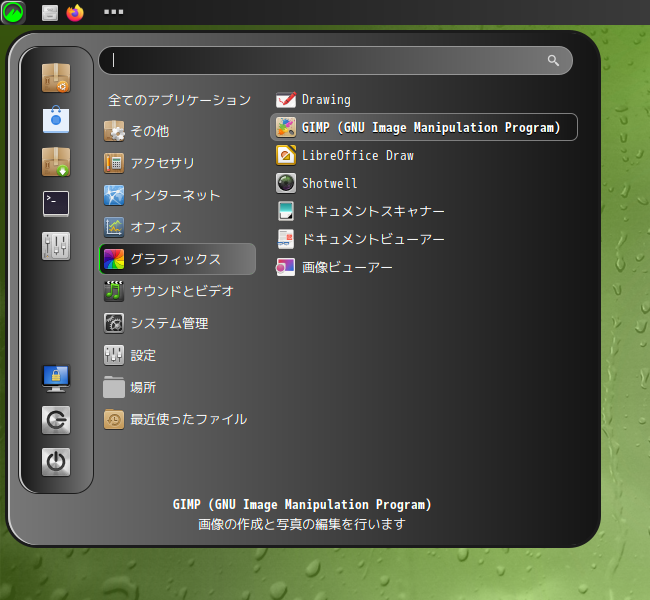Screen dimensions: 650x600
Task: Select the インターネット category
Action: [x=177, y=195]
